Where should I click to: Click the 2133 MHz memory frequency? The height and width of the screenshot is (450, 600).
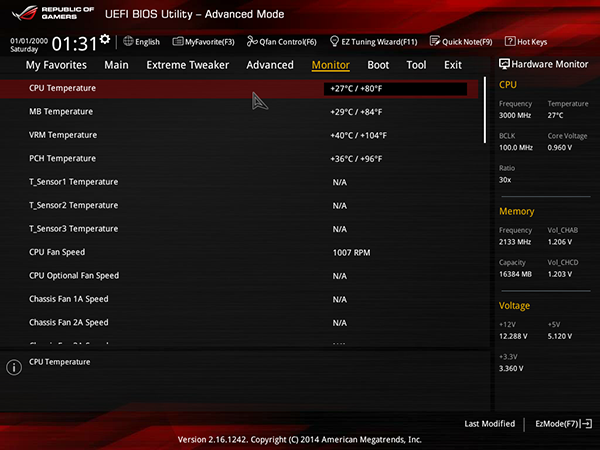point(515,242)
